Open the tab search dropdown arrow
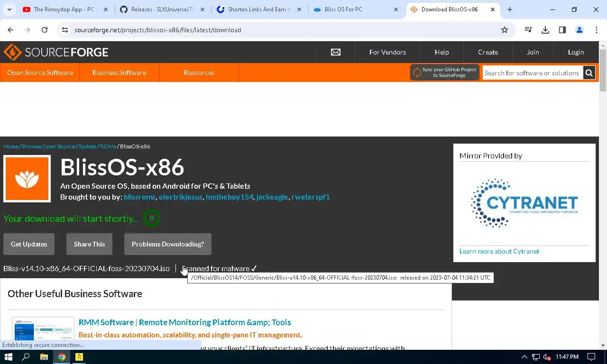Image resolution: width=607 pixels, height=364 pixels. [9, 9]
